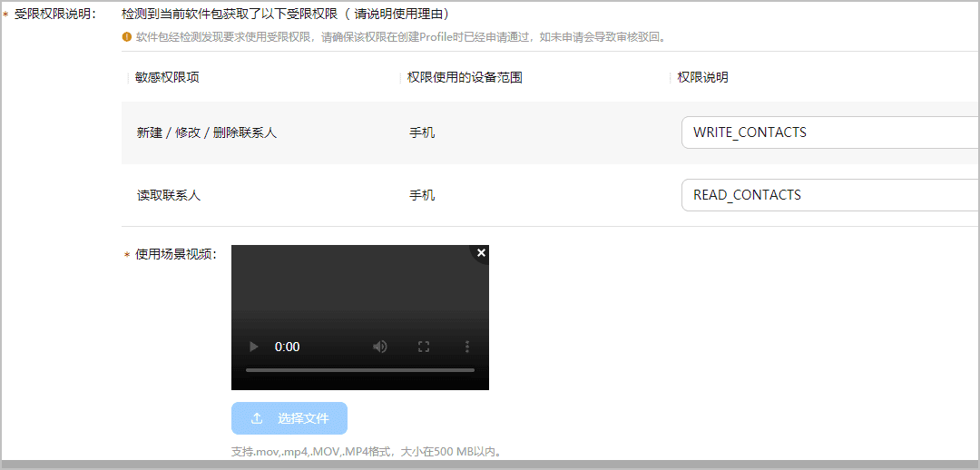This screenshot has width=980, height=470.
Task: Edit the WRITE_CONTACTS permission description field
Action: pyautogui.click(x=830, y=132)
